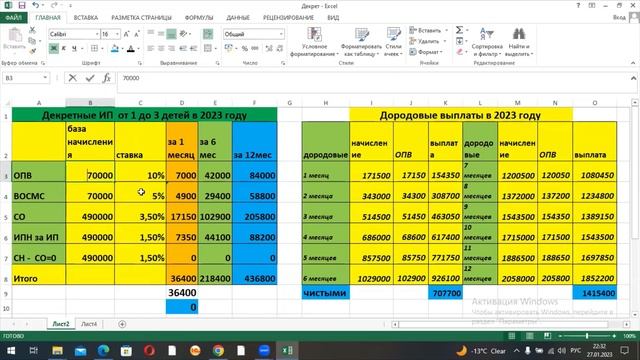Click the font color A swatch
The height and width of the screenshot is (360, 640).
click(131, 49)
